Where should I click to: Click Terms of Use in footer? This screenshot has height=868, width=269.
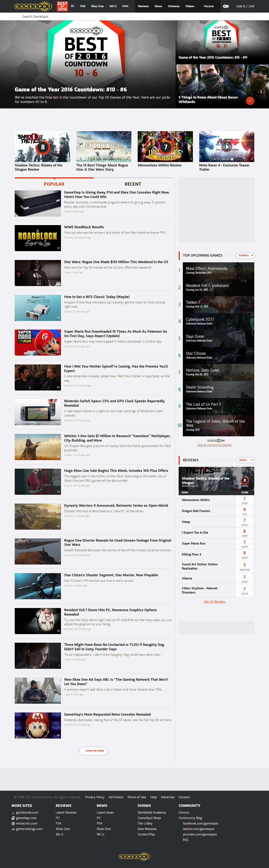(x=137, y=797)
